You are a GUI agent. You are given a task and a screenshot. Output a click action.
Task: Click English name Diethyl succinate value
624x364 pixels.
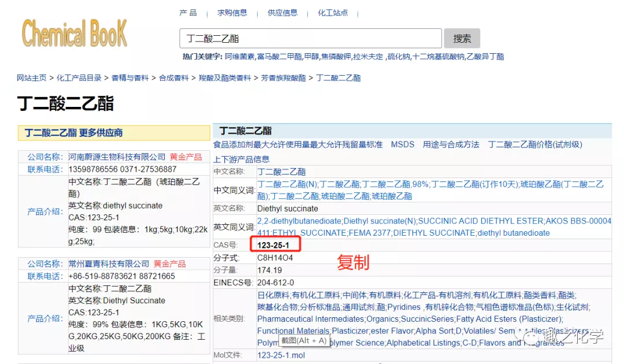coord(288,209)
